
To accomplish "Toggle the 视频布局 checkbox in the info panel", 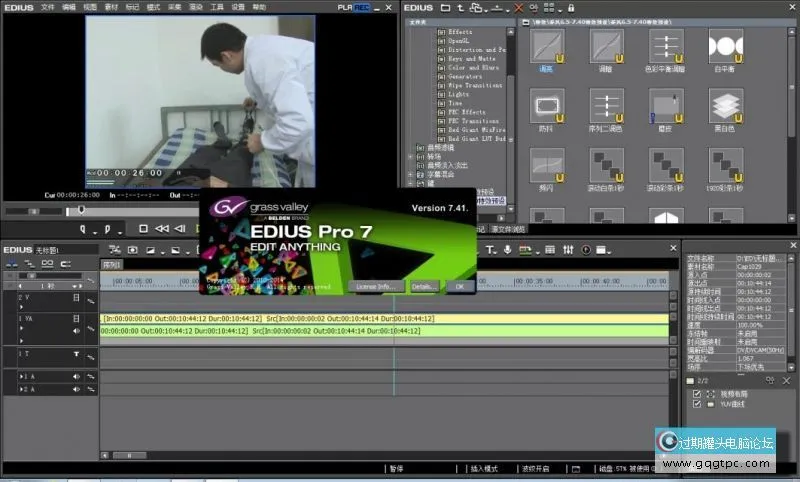I will (697, 393).
